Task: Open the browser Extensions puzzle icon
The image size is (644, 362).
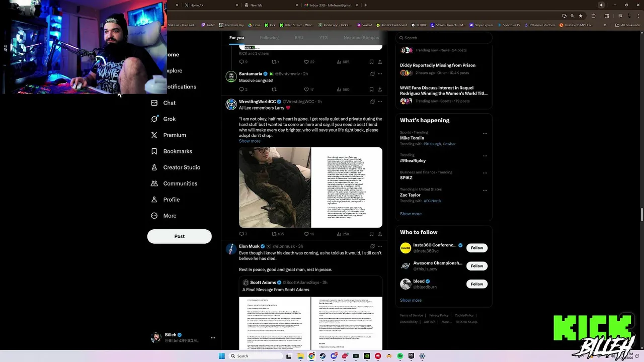Action: 593,16
